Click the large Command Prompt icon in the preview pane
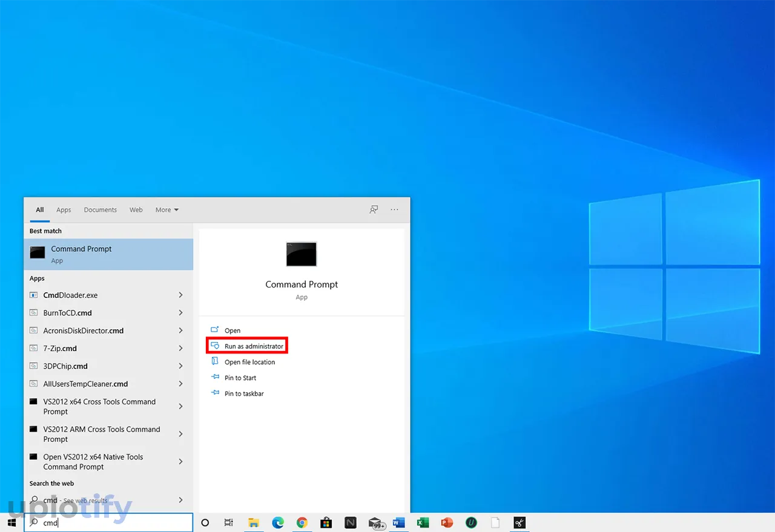This screenshot has height=532, width=775. click(x=302, y=254)
